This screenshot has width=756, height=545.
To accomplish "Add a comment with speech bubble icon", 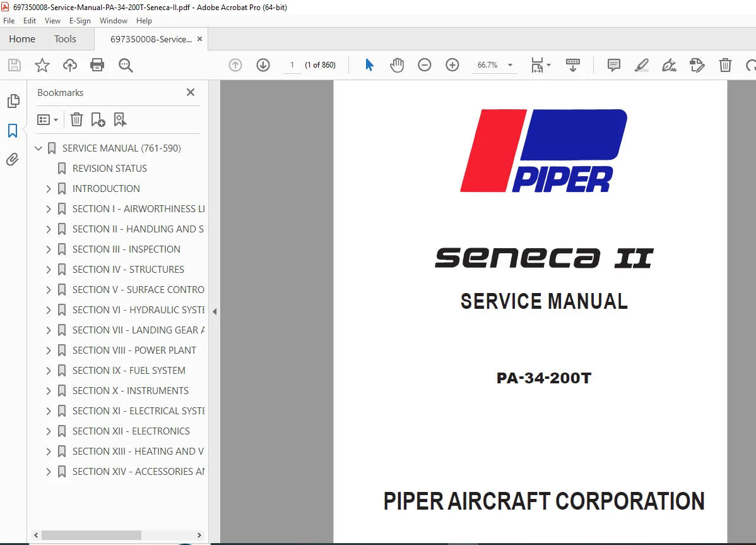I will click(614, 65).
